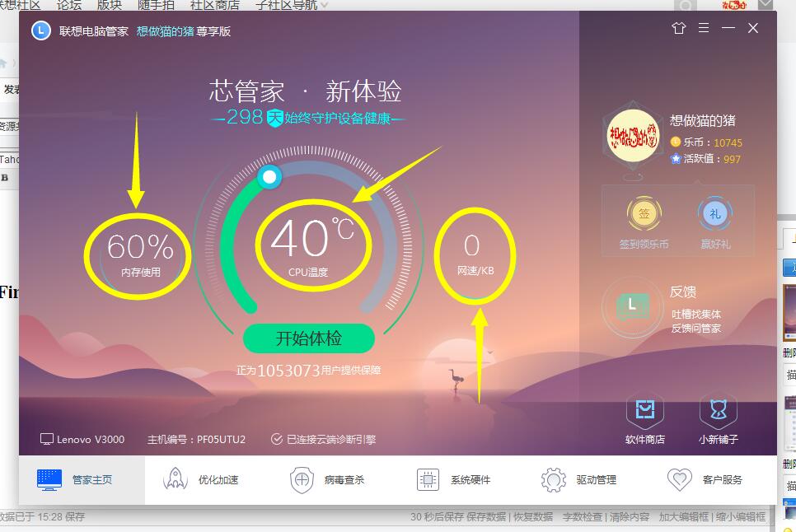Open 系统硬件 tab
Screen dimensions: 796x532
click(453, 479)
